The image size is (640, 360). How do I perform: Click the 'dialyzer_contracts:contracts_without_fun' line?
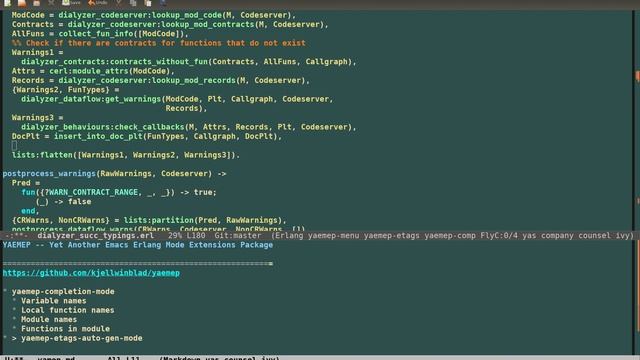189,62
